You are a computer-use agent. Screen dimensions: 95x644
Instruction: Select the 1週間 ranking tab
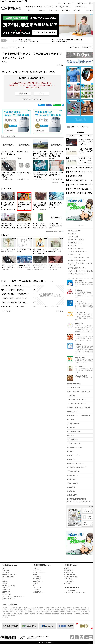pyautogui.click(x=80, y=136)
